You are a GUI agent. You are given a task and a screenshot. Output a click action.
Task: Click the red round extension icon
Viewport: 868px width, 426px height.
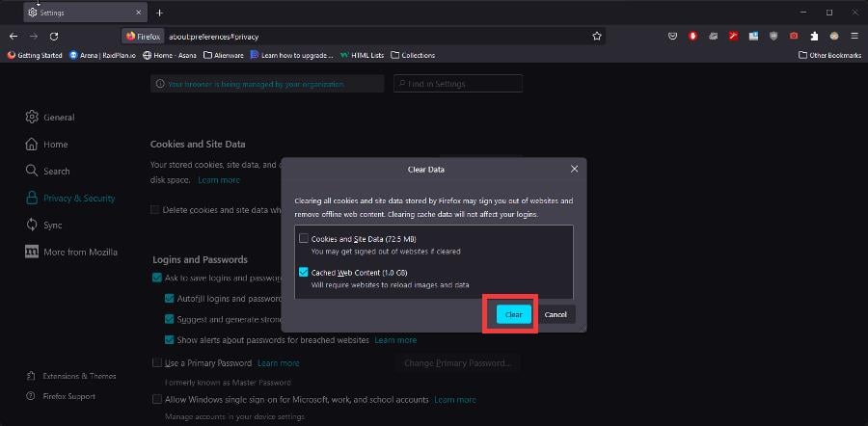(x=692, y=36)
